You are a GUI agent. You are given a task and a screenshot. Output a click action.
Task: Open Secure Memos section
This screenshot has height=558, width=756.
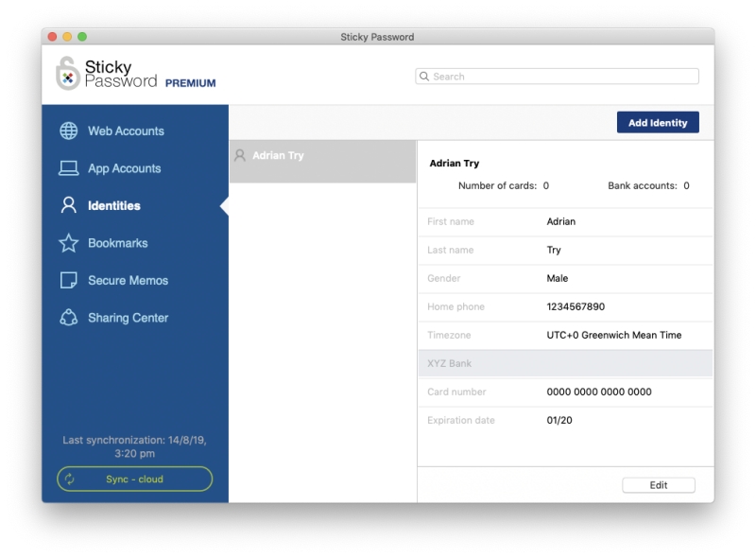coord(128,281)
